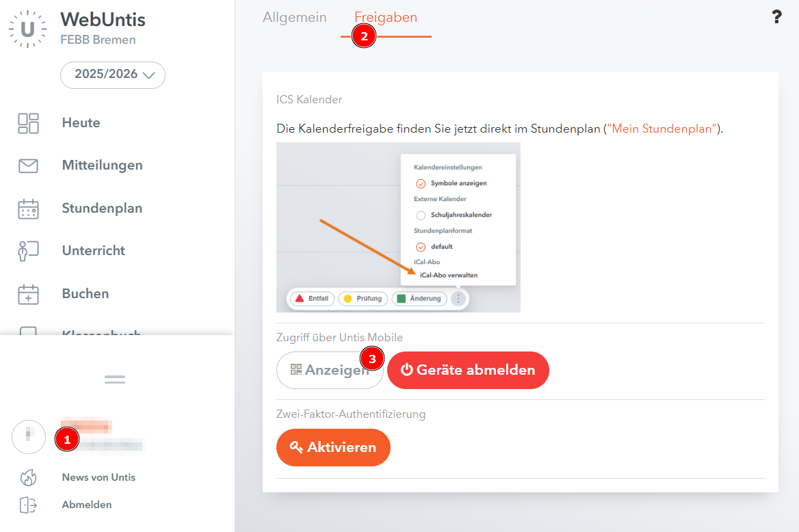Open the Stundenplan calendar icon
Screen dimensions: 799x532
[28, 209]
